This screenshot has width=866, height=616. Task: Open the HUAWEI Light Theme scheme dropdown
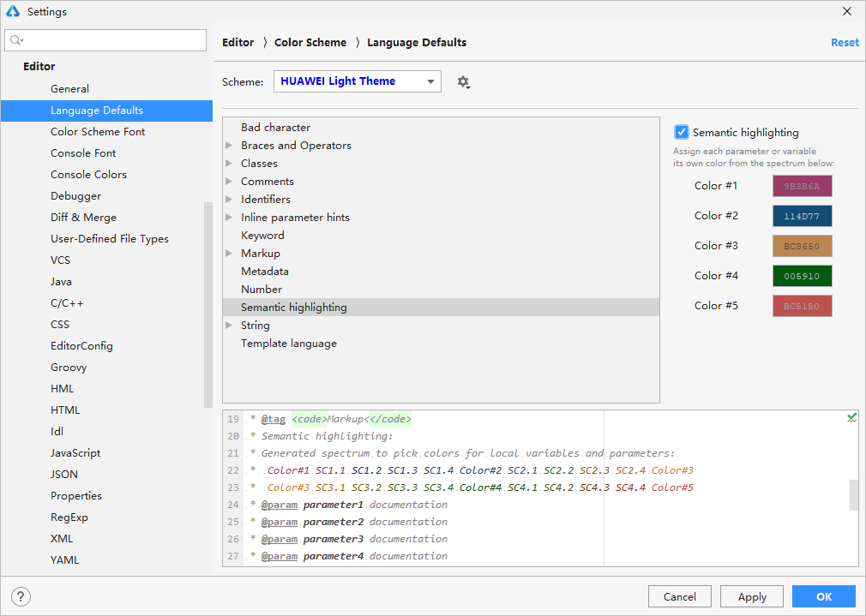click(358, 81)
